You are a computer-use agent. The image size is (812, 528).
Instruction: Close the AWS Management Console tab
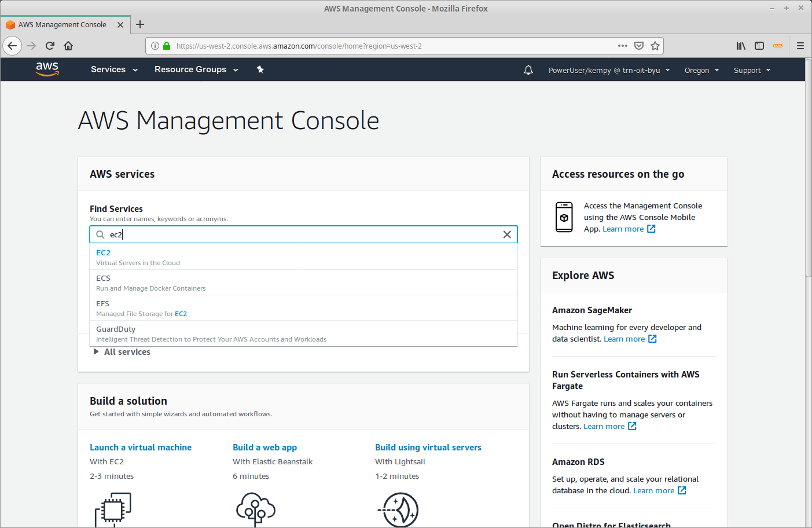(x=120, y=25)
